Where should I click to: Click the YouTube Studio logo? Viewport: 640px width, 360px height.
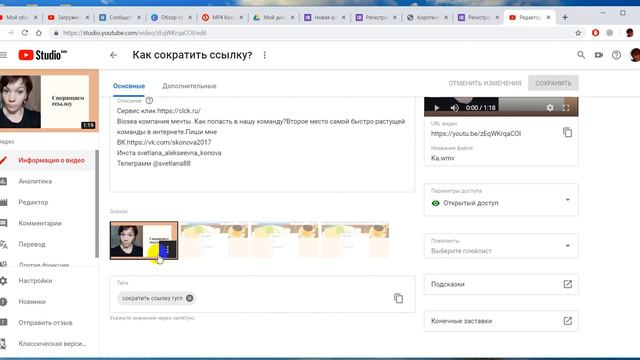click(42, 55)
